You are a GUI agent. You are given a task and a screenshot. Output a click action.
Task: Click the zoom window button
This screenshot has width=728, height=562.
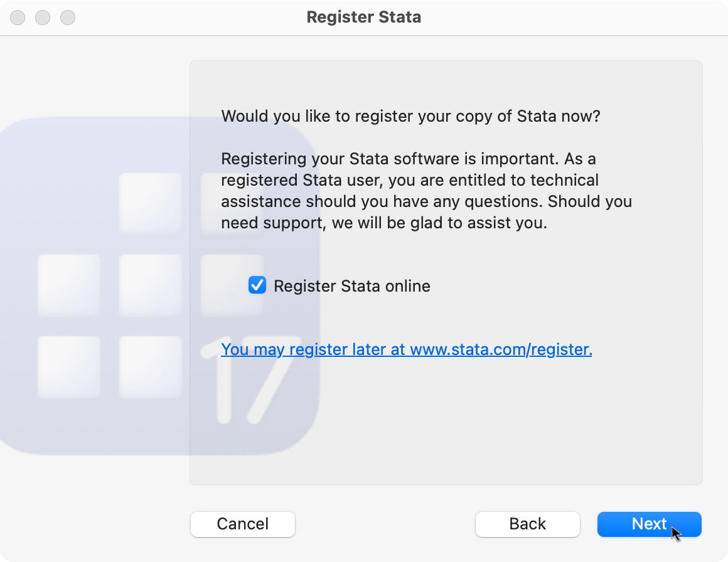(x=68, y=18)
